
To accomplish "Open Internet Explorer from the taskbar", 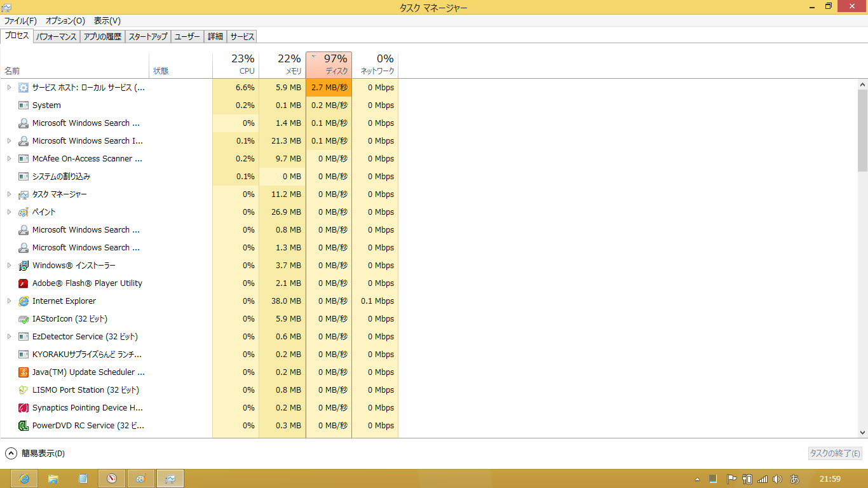I will click(24, 478).
